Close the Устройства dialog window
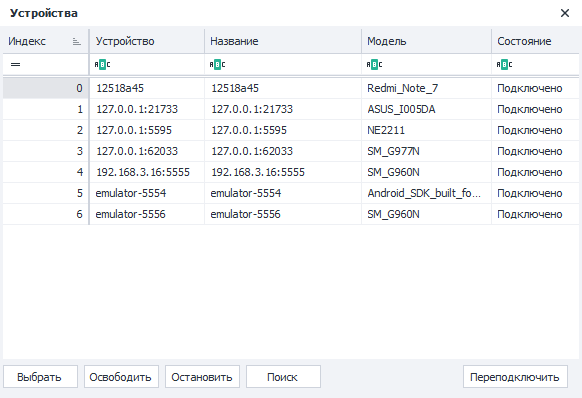 [x=565, y=13]
